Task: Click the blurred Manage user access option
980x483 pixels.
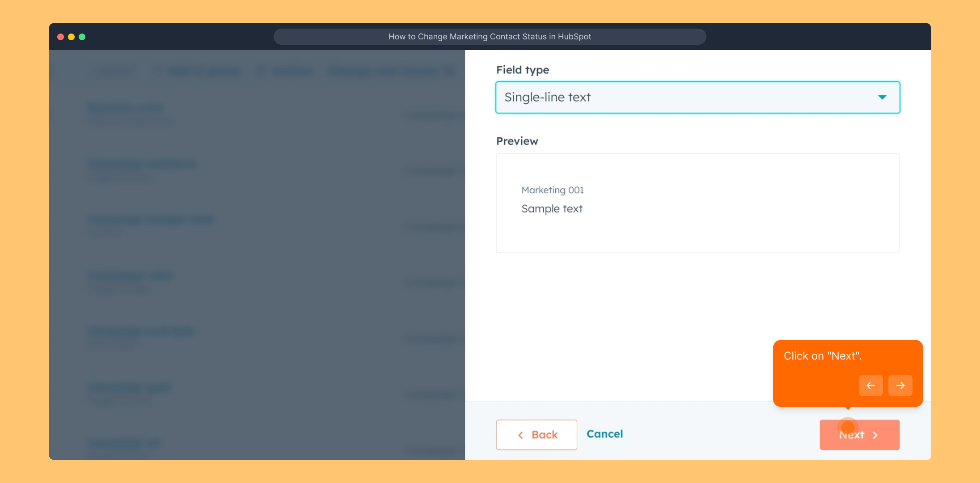Action: [383, 71]
